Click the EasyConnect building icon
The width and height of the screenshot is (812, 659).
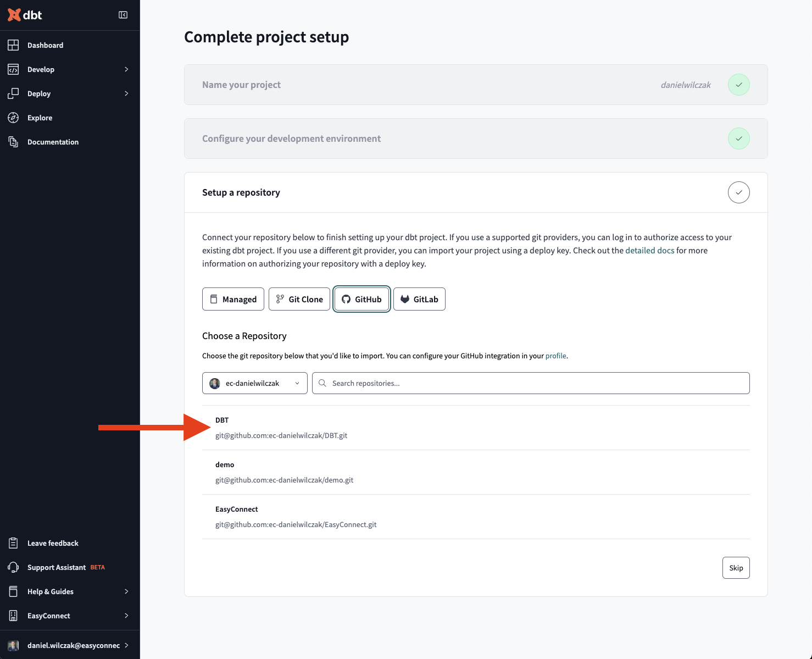(13, 616)
